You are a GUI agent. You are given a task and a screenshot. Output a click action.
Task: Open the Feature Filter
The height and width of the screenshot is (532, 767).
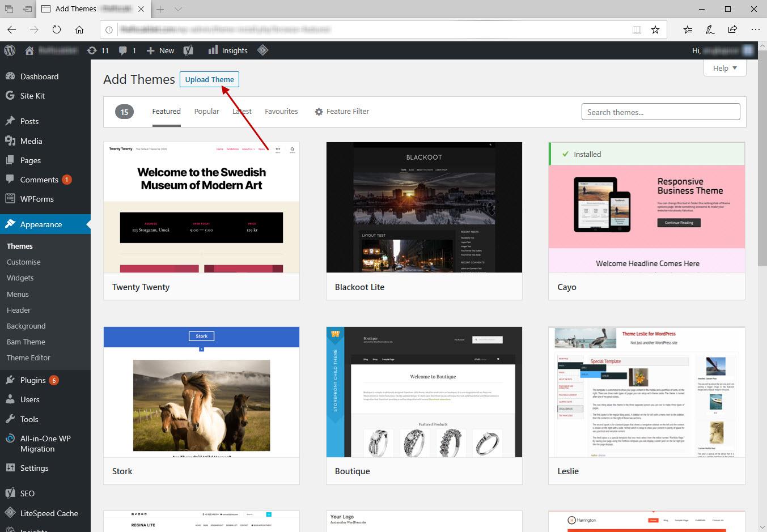342,112
